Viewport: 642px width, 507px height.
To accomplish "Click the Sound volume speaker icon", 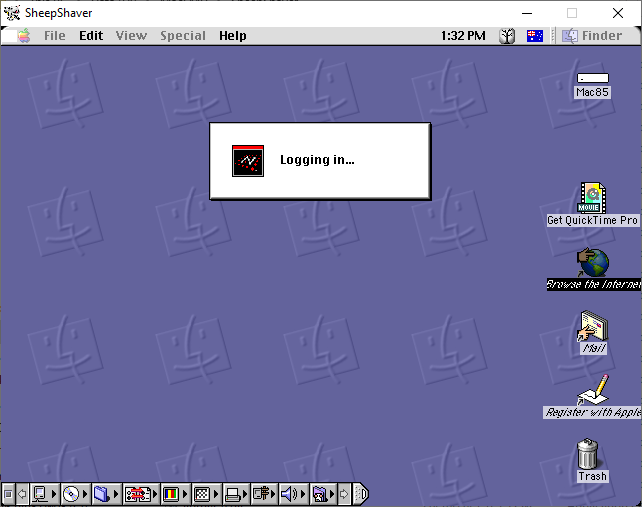I will coord(289,494).
